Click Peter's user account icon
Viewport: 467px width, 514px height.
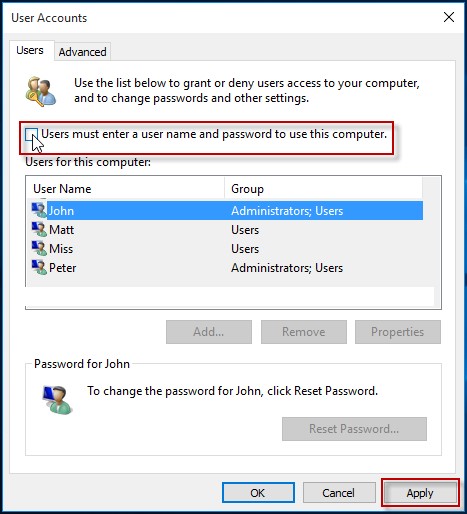click(x=39, y=267)
